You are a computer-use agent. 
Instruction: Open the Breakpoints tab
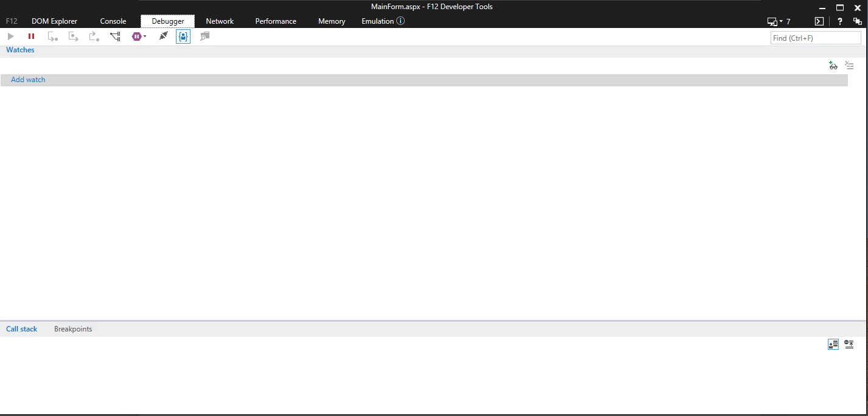coord(73,329)
